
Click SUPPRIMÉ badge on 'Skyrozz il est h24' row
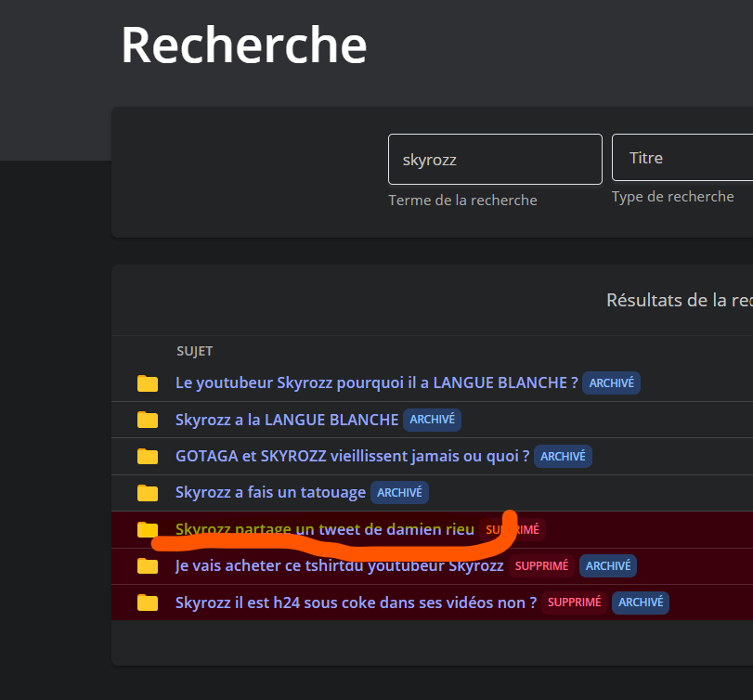(575, 603)
